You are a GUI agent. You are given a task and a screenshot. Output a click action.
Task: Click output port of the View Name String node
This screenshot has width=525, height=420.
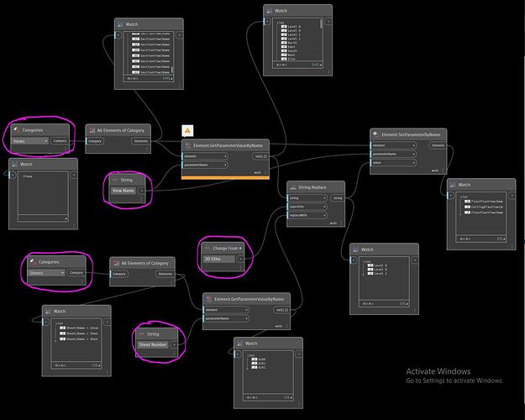tap(142, 191)
